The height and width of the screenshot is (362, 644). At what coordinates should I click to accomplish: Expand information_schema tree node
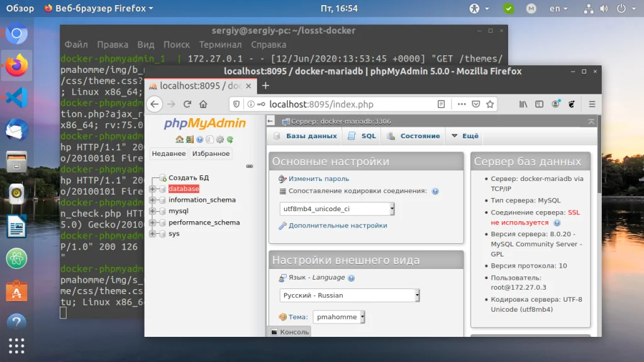click(152, 200)
